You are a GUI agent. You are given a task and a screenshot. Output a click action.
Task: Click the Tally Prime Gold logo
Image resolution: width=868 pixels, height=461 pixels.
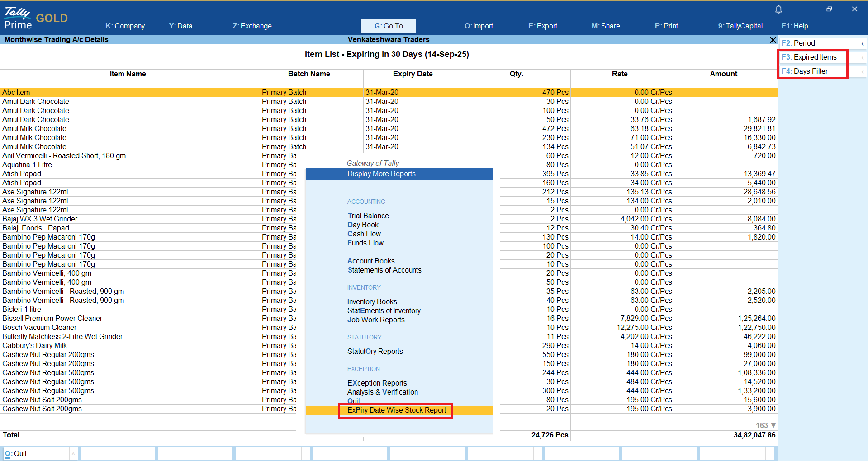(35, 19)
